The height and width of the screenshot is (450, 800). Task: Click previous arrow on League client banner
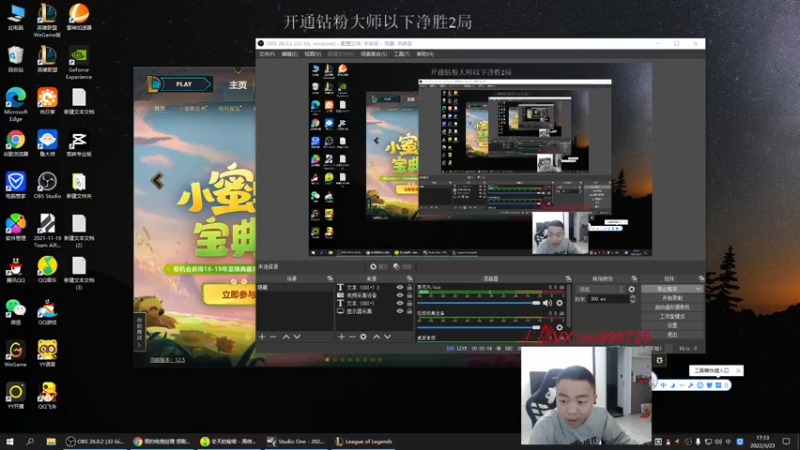coord(157,181)
